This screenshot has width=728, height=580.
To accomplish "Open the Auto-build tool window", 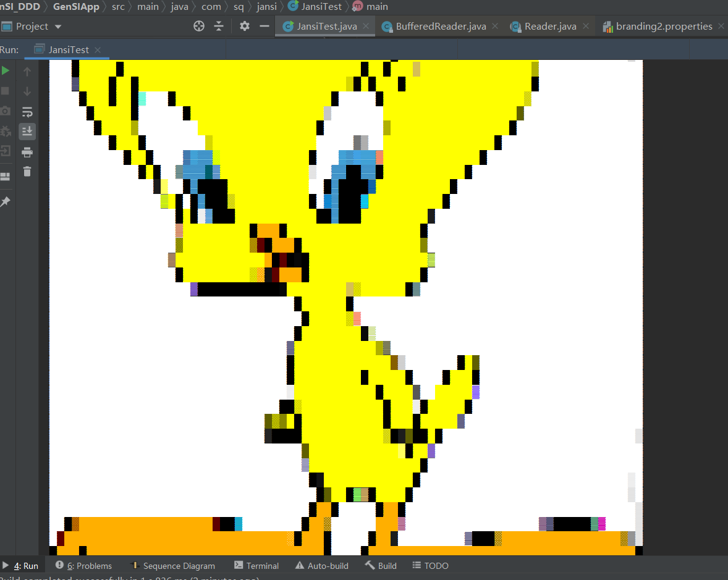I will (322, 566).
